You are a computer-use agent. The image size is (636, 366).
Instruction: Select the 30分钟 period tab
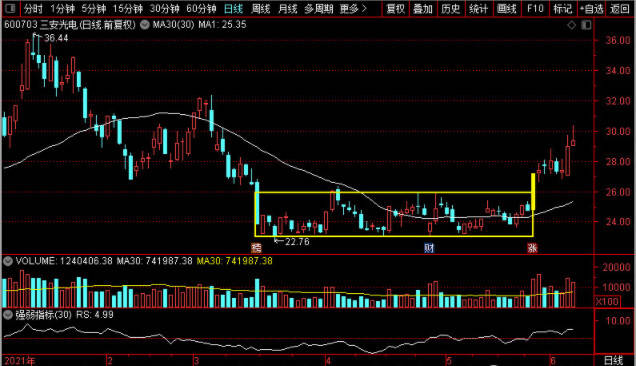[165, 9]
